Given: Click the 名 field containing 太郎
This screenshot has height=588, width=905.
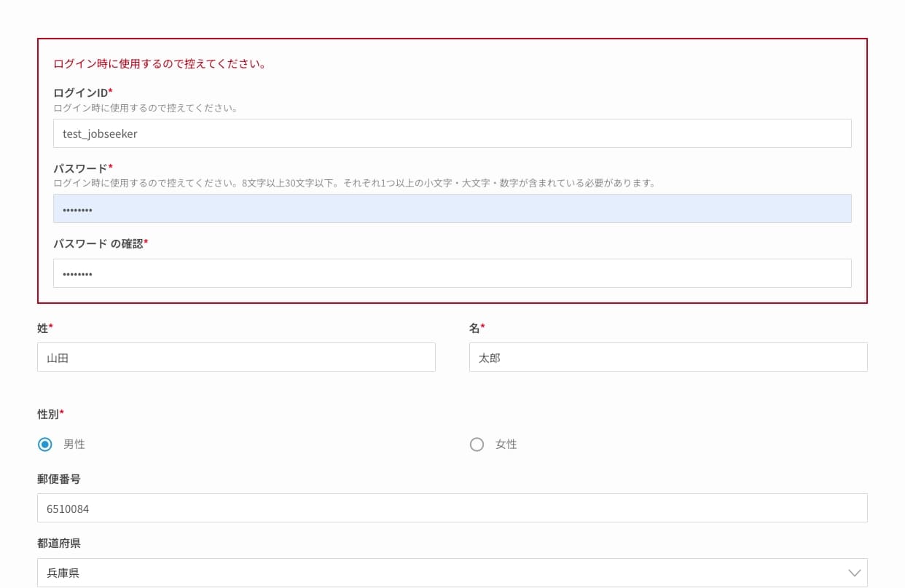Looking at the screenshot, I should [x=667, y=357].
